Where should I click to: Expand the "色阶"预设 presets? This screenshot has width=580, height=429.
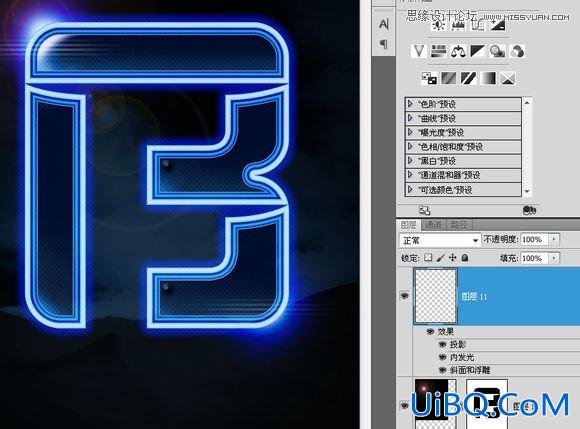tap(410, 104)
